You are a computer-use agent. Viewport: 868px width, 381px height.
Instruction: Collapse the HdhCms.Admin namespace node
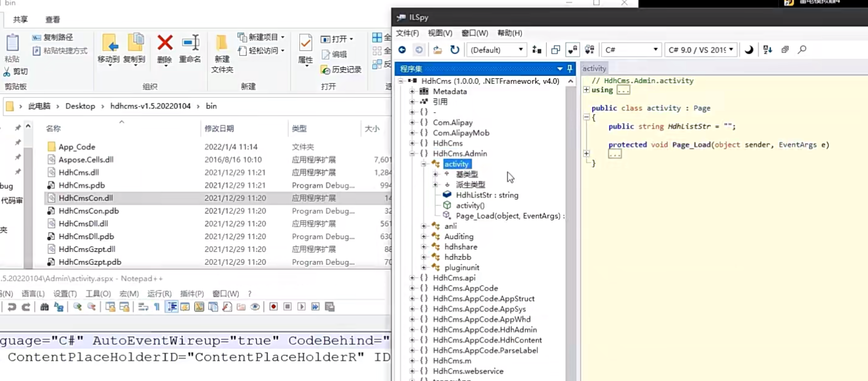[412, 154]
